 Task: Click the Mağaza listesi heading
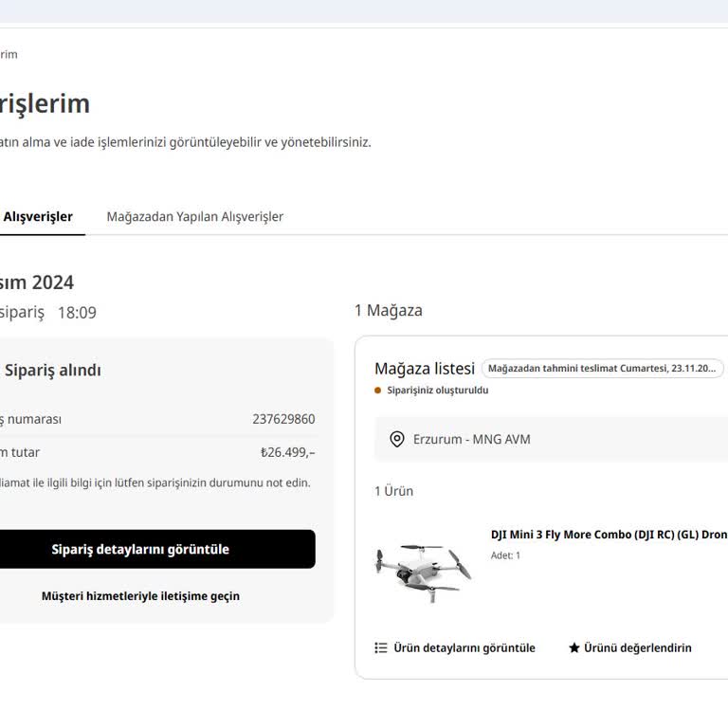coord(424,369)
